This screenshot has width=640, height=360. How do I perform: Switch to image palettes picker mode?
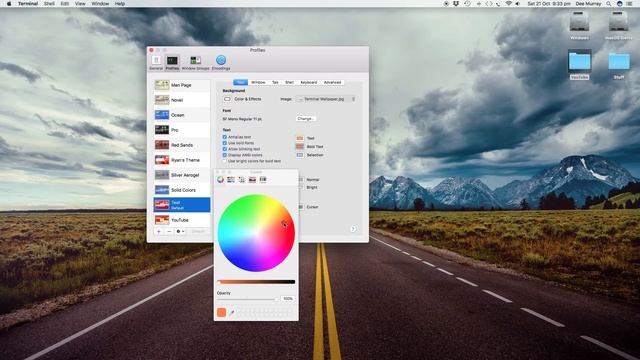(252, 180)
